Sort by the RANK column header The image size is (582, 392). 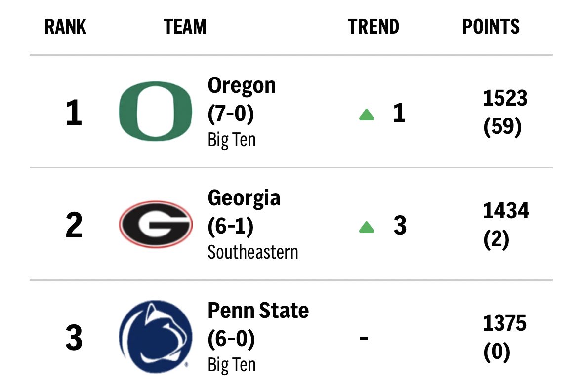(65, 27)
